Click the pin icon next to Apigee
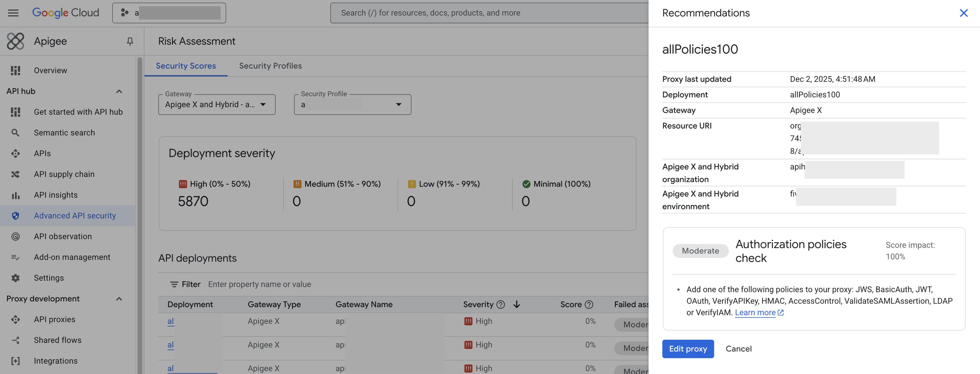 point(130,41)
